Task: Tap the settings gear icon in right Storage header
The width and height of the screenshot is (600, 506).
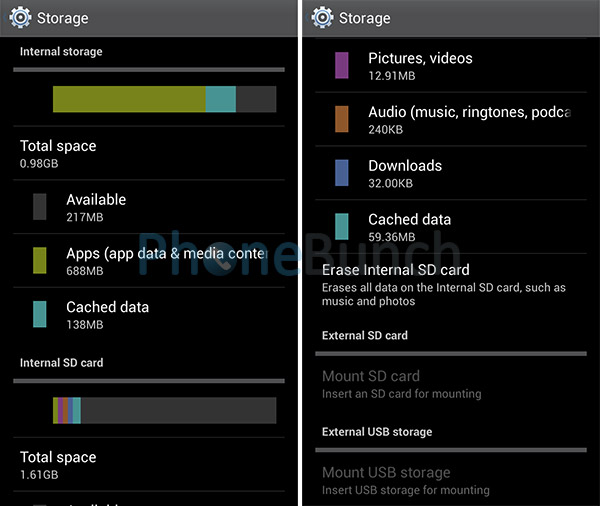Action: click(322, 18)
